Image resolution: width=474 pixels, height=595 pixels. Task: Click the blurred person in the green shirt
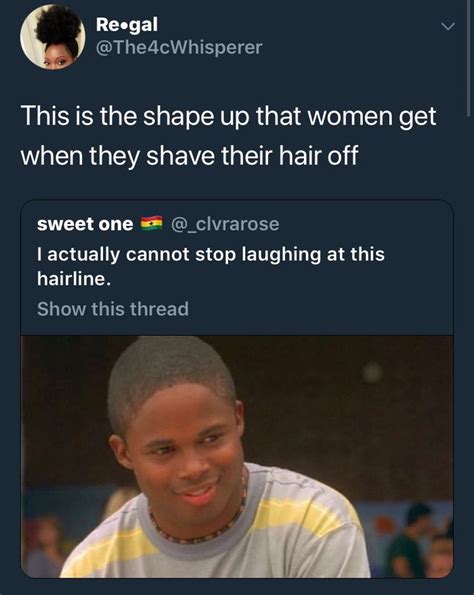[x=406, y=541]
